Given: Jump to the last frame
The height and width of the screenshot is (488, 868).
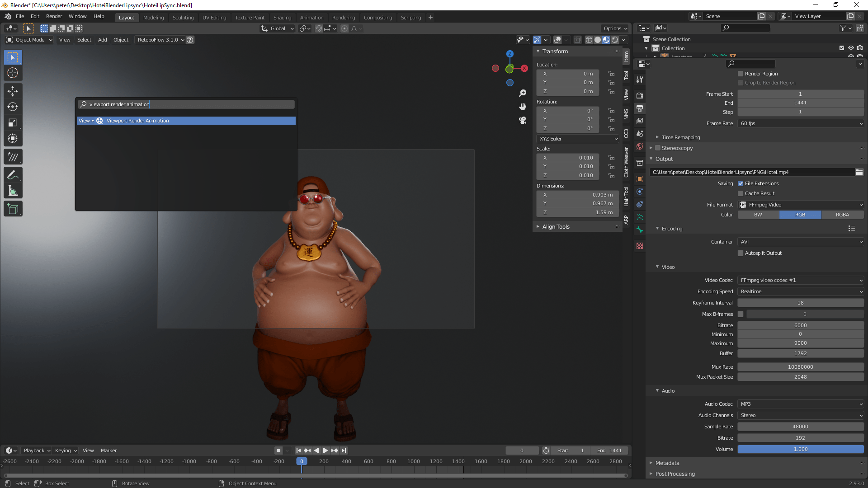Looking at the screenshot, I should tap(344, 450).
